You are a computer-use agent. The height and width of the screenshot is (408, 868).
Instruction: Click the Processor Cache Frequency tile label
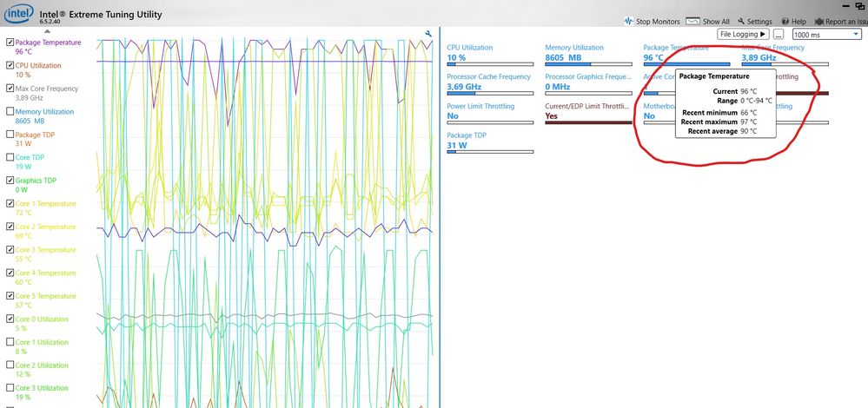click(488, 77)
